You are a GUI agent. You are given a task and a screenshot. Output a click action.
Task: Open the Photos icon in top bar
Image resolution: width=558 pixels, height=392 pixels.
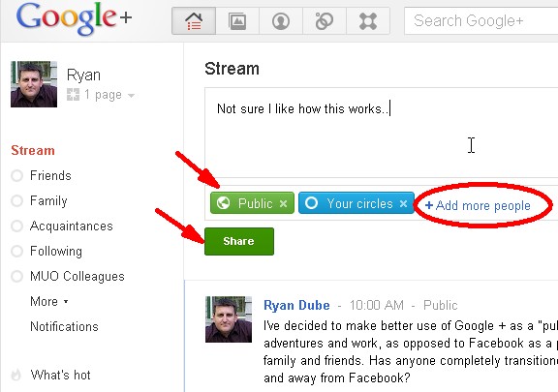pos(237,21)
